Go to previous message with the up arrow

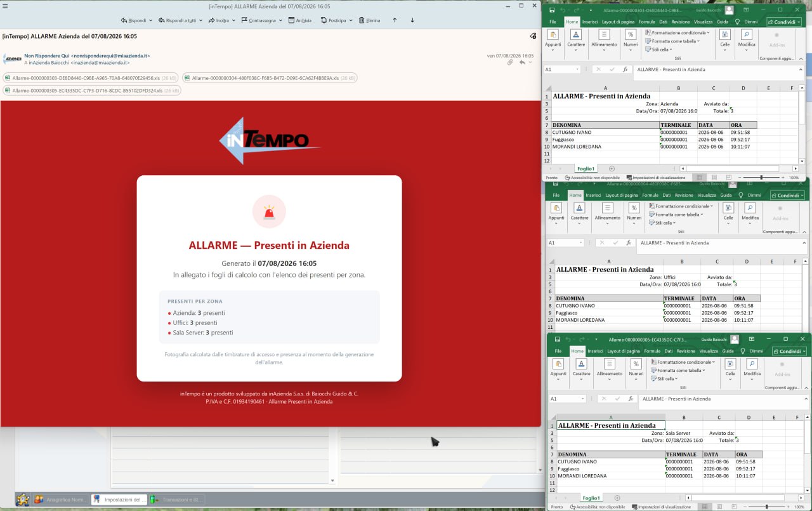pos(395,20)
